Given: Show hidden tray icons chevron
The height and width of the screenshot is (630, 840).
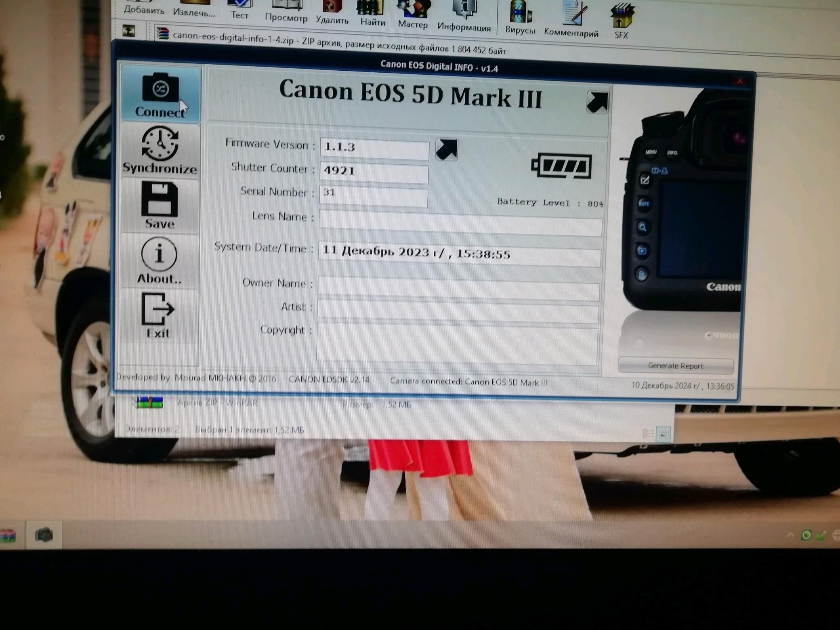Looking at the screenshot, I should pyautogui.click(x=790, y=535).
